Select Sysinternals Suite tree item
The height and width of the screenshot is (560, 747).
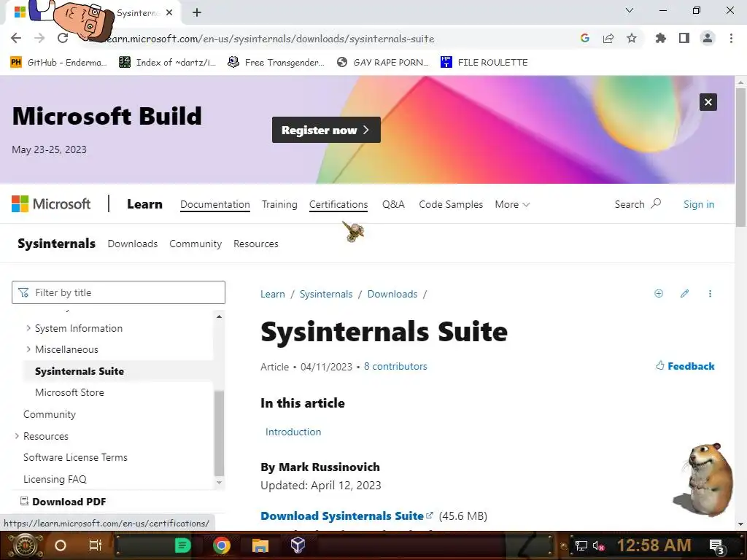point(79,371)
